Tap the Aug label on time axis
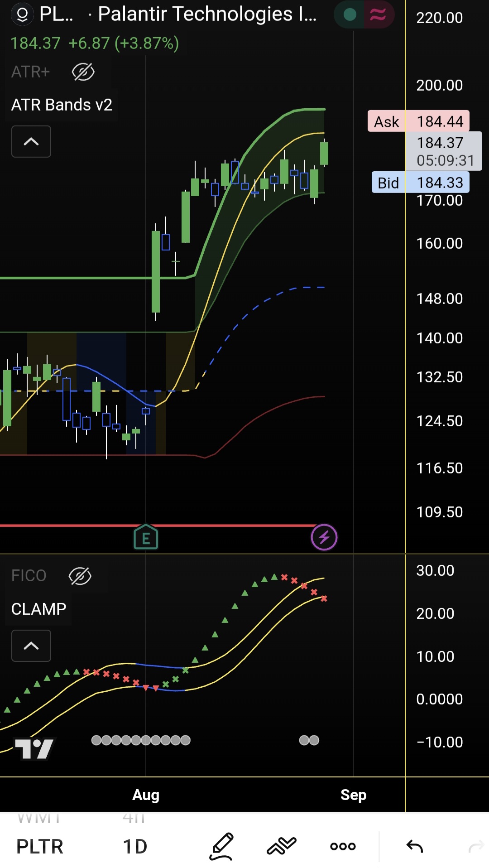Viewport: 489px width, 868px height. 146,795
